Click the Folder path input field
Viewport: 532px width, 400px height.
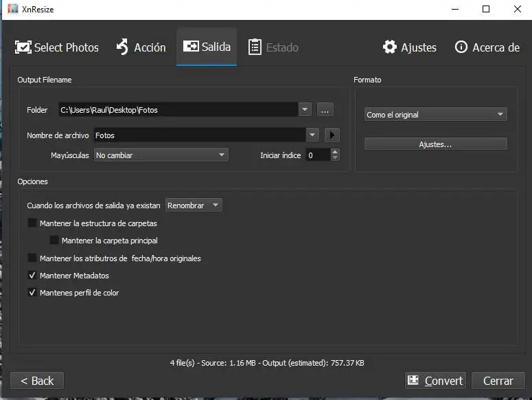click(x=178, y=110)
